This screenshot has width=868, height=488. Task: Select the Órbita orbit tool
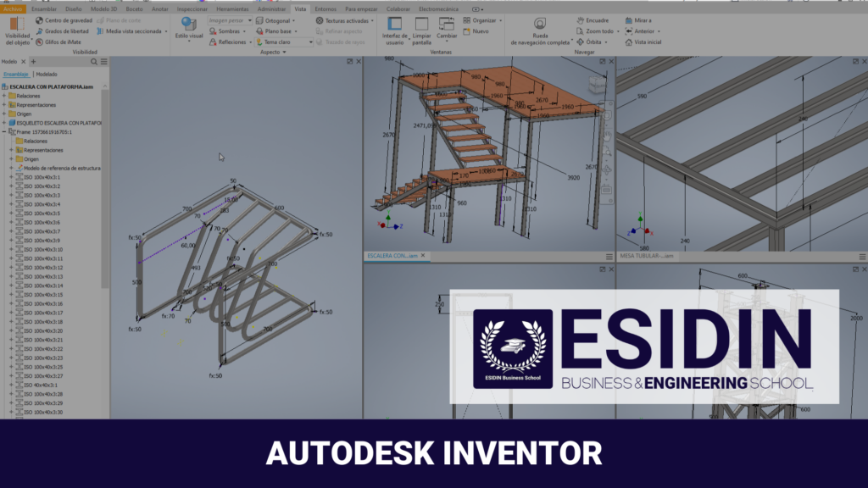[589, 42]
